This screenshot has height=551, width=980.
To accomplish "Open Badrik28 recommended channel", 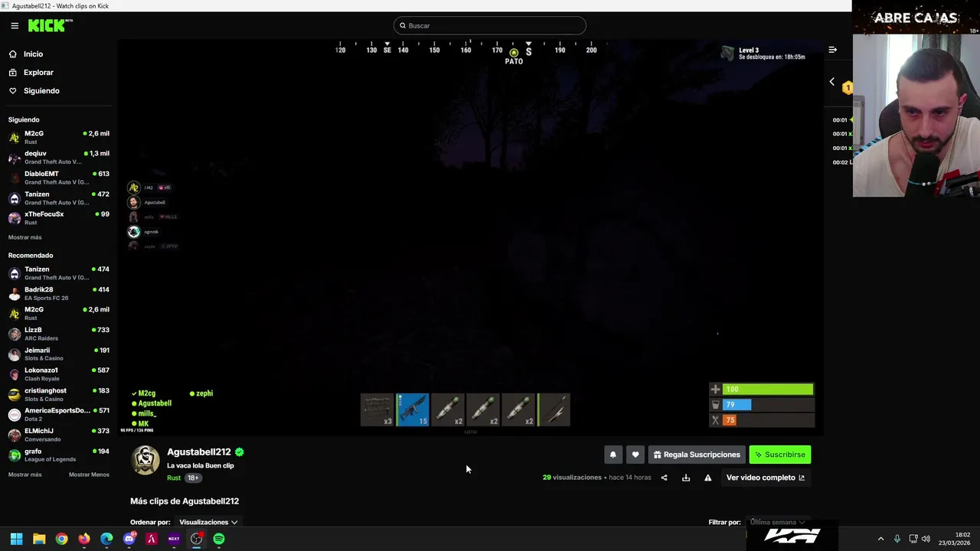I will 59,293.
